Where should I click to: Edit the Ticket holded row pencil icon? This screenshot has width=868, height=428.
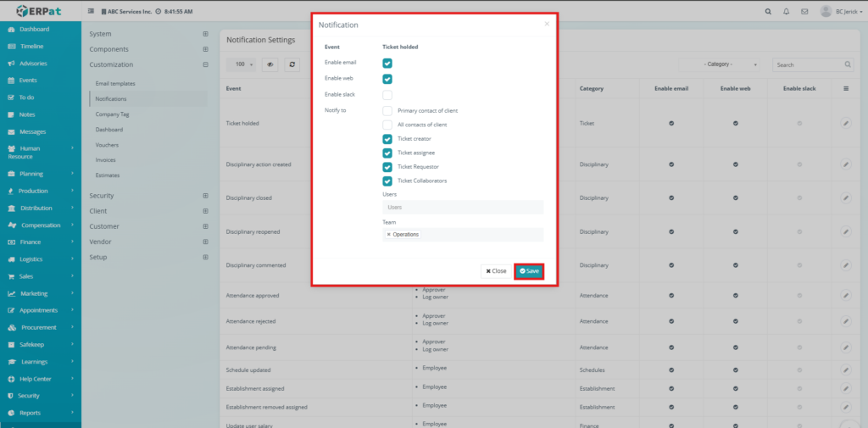[x=845, y=124]
